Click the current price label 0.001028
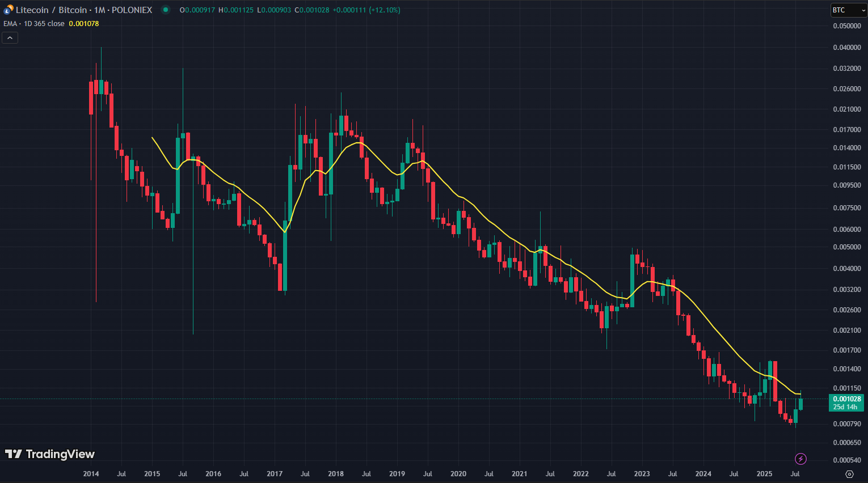This screenshot has height=483, width=868. [x=847, y=399]
